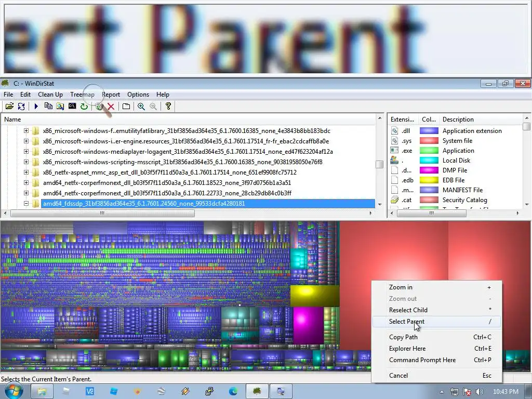Open the Clean Up menu

50,95
